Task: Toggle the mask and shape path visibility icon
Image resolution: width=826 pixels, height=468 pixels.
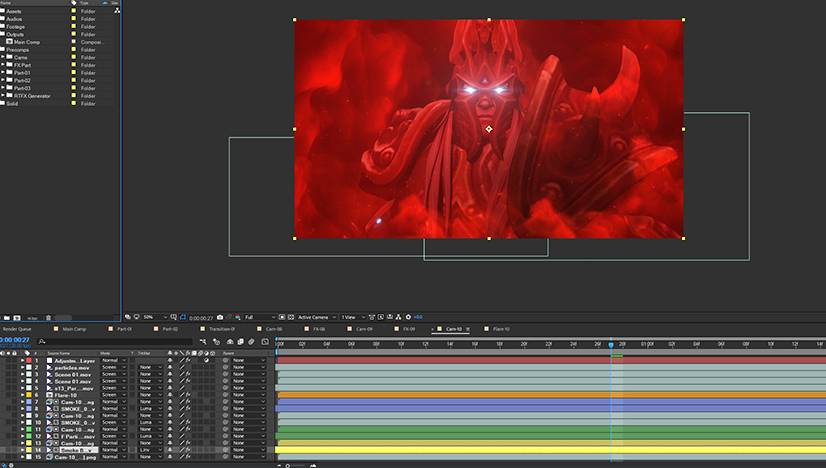Action: click(x=183, y=317)
